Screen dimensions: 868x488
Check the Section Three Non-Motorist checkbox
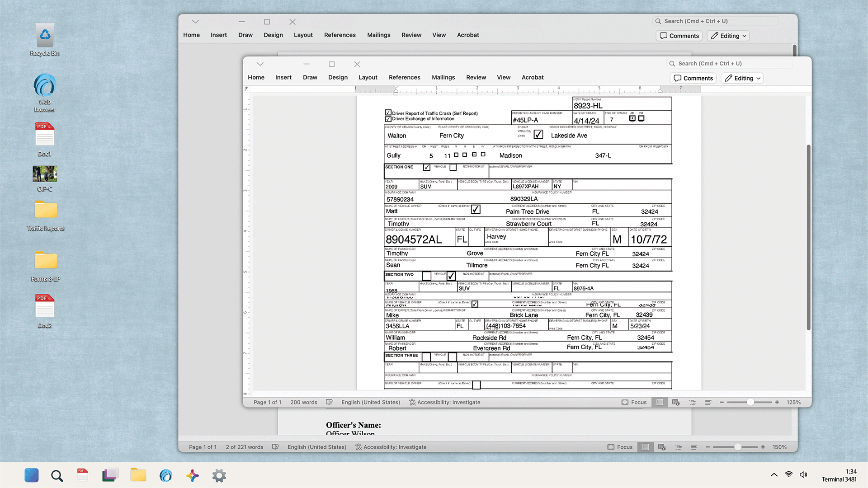tap(453, 357)
